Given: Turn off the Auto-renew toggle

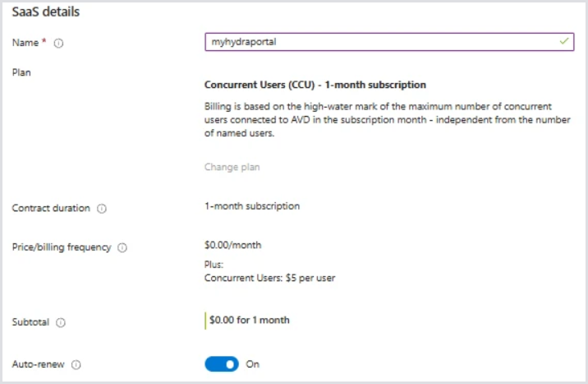Looking at the screenshot, I should (222, 363).
